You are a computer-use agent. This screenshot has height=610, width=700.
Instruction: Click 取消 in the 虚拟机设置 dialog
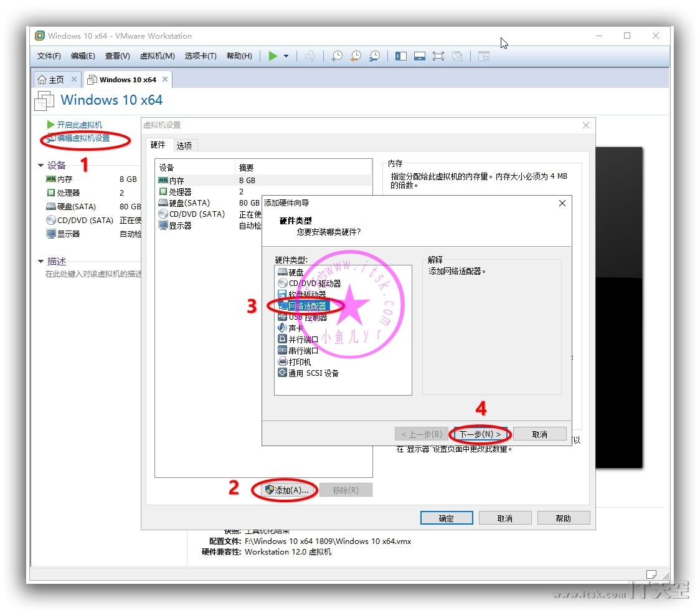505,518
